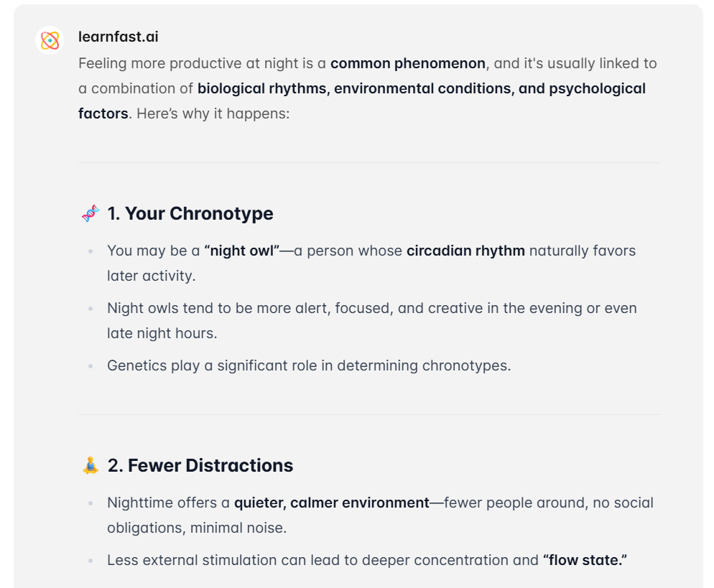Click the bold "circadian rhythm" phrase
This screenshot has height=588, width=714.
[x=466, y=251]
